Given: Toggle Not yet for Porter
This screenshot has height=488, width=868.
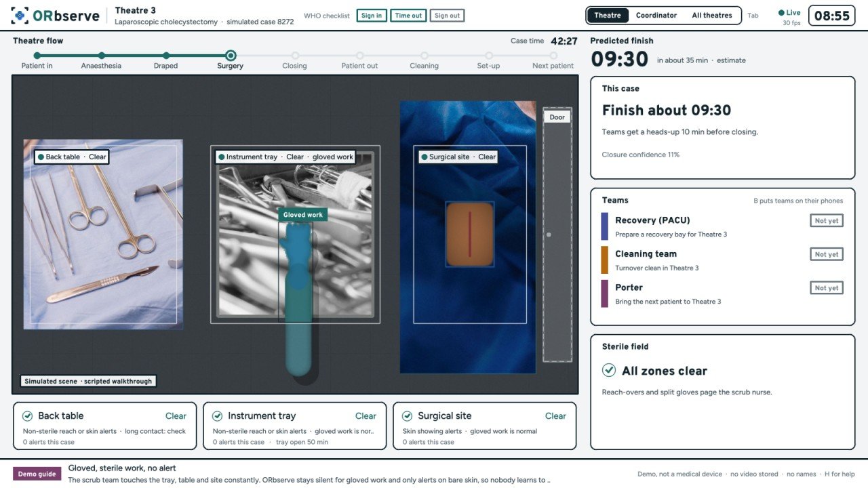Looking at the screenshot, I should (827, 288).
